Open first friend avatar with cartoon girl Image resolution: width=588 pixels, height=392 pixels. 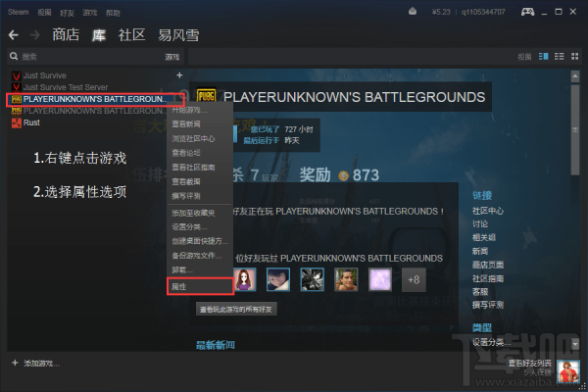[x=244, y=279]
